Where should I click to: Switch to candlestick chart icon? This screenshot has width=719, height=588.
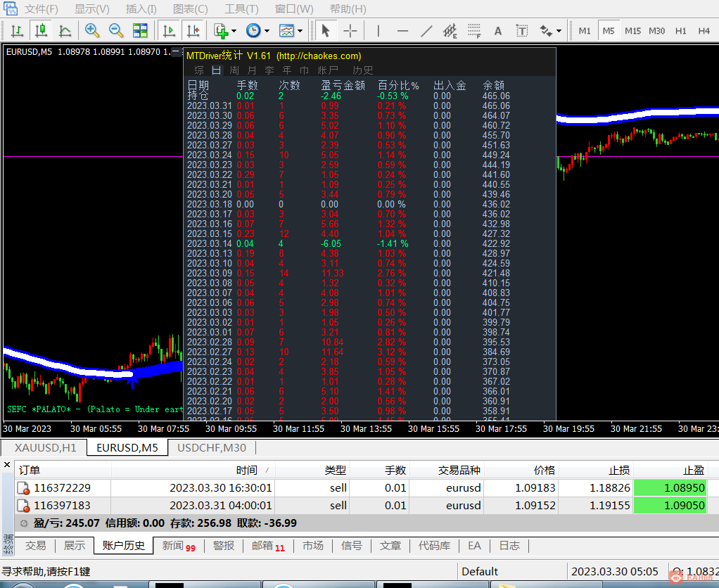42,30
